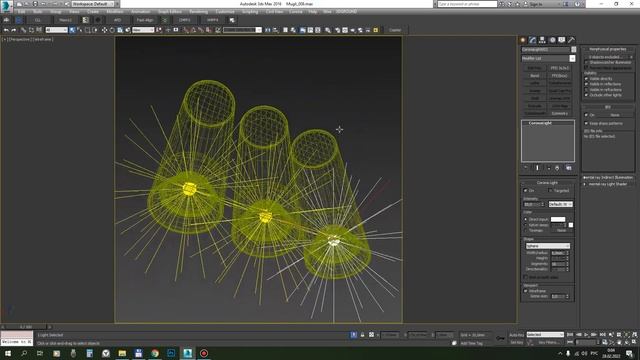
Task: Activate the Select Object tool
Action: [72, 30]
